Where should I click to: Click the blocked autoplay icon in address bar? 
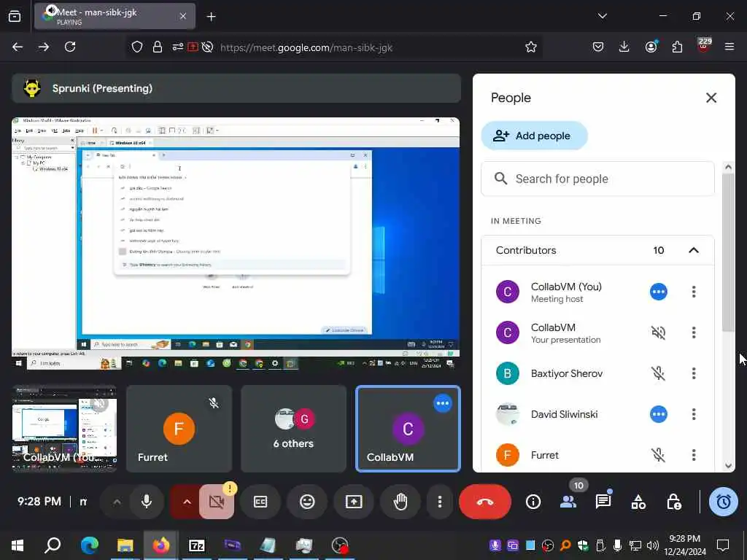pyautogui.click(x=207, y=47)
